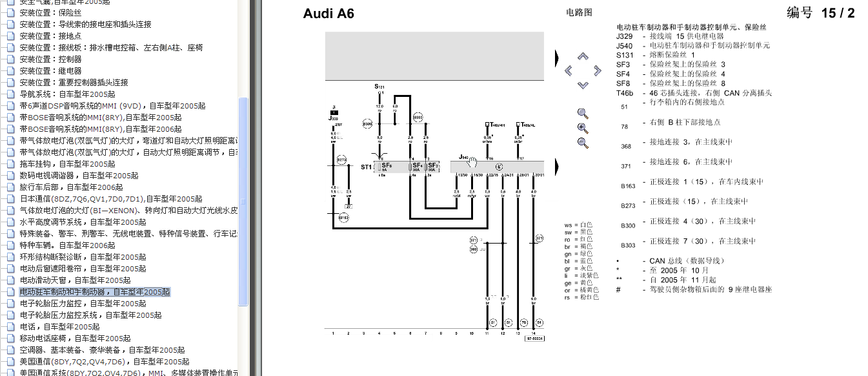Open 安装位置：导线索的接电座和插头连接
The image size is (868, 376).
[x=85, y=24]
